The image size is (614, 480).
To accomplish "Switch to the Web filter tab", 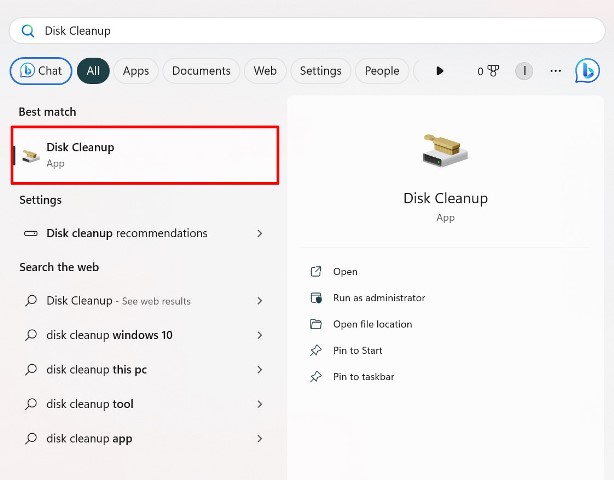I will (x=265, y=71).
